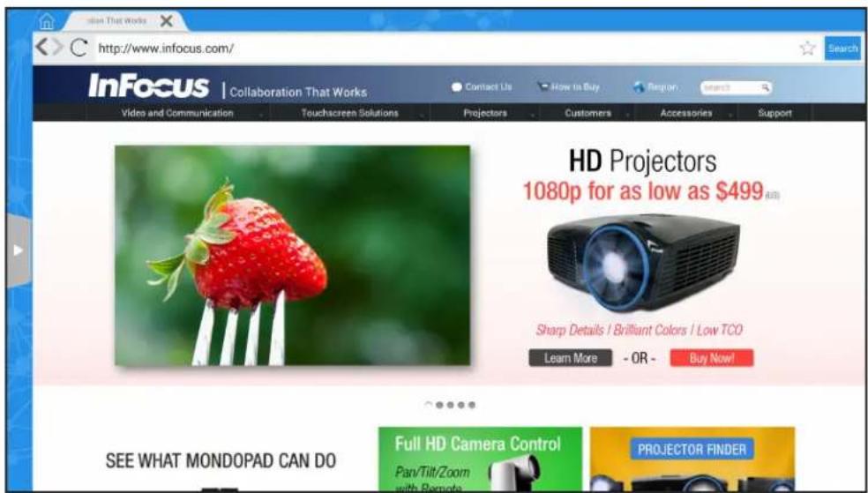Viewport: 868px width, 493px height.
Task: Bookmark page with star icon
Action: [808, 49]
